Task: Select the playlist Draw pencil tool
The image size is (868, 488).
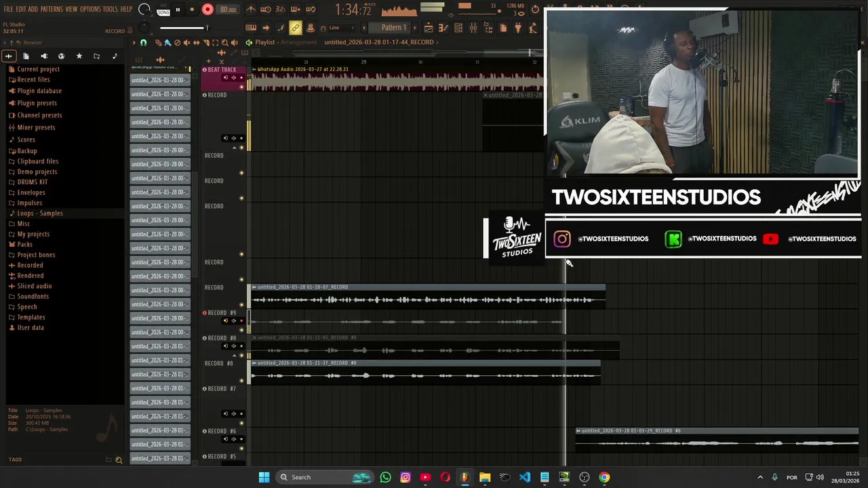Action: [158, 42]
